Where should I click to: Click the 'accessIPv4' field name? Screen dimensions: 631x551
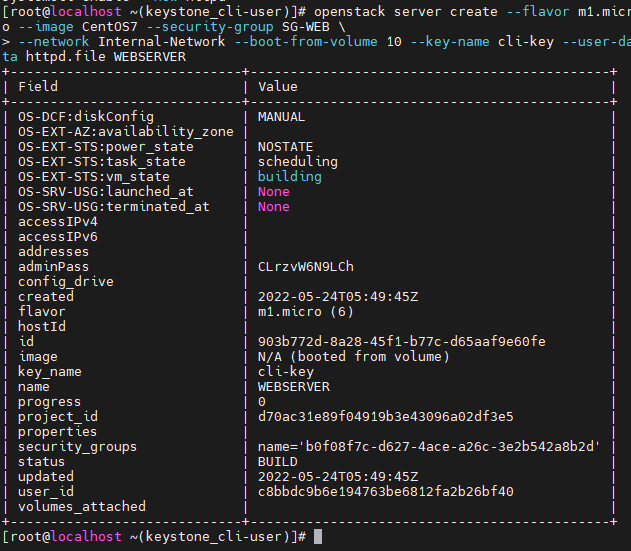[58, 222]
